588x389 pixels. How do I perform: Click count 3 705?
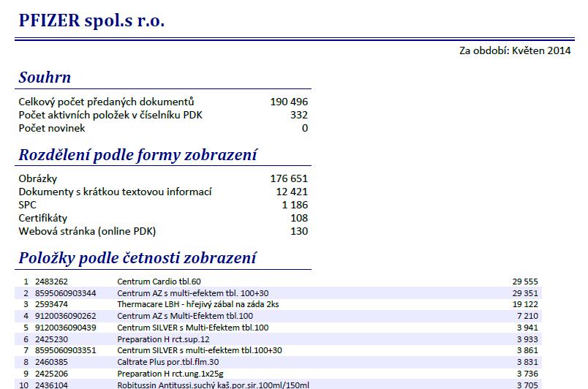tap(527, 385)
